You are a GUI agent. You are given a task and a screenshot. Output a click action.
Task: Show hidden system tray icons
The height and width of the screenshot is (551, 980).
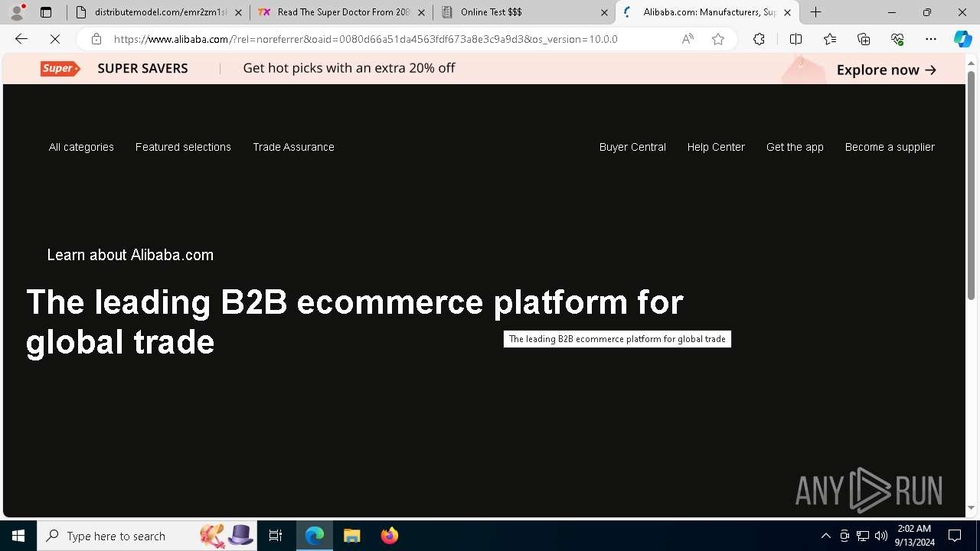[825, 536]
